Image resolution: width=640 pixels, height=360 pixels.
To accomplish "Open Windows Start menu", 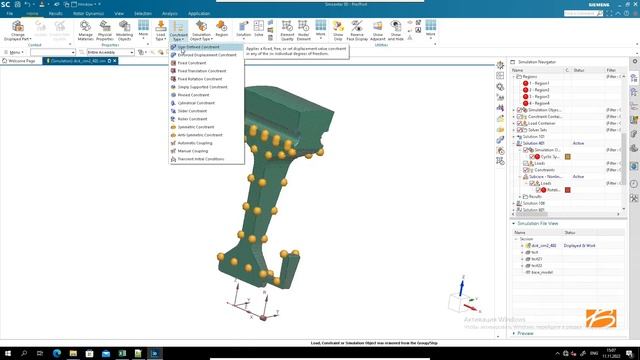I will (8, 353).
